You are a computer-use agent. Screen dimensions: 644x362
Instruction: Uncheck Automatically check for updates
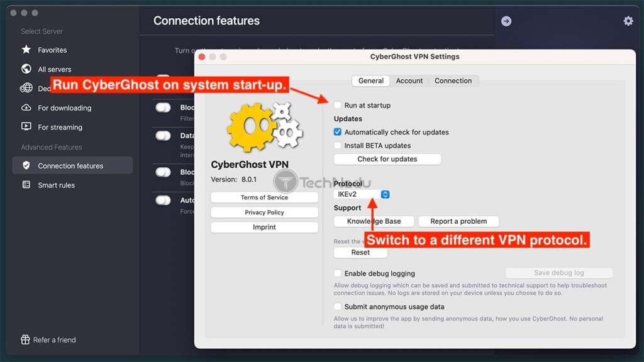[337, 132]
